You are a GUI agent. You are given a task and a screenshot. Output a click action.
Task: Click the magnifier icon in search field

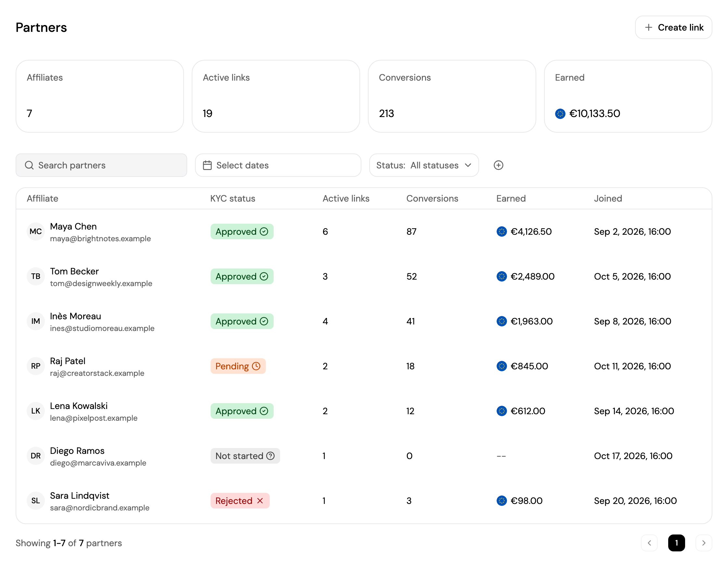tap(29, 165)
